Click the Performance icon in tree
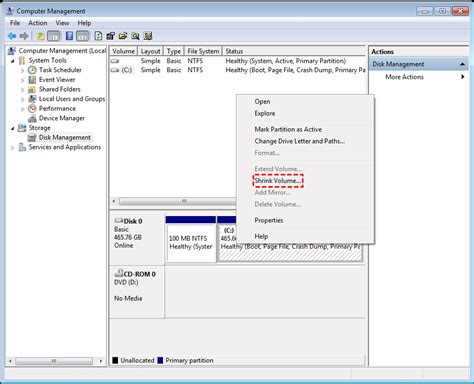 (x=32, y=109)
